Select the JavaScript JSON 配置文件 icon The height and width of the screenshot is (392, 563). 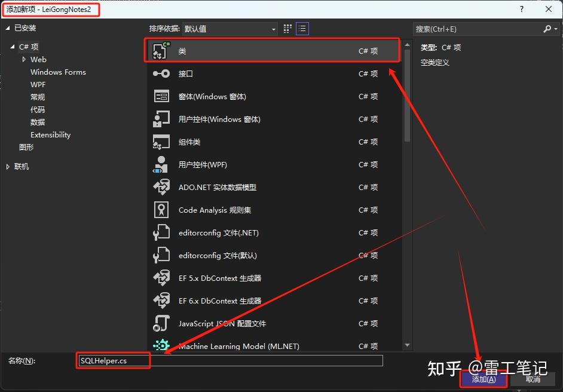161,323
